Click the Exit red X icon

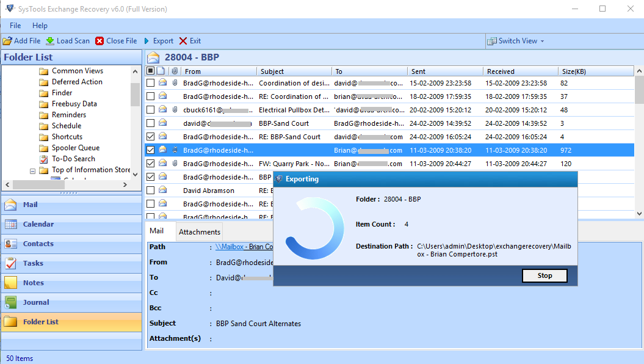[183, 41]
